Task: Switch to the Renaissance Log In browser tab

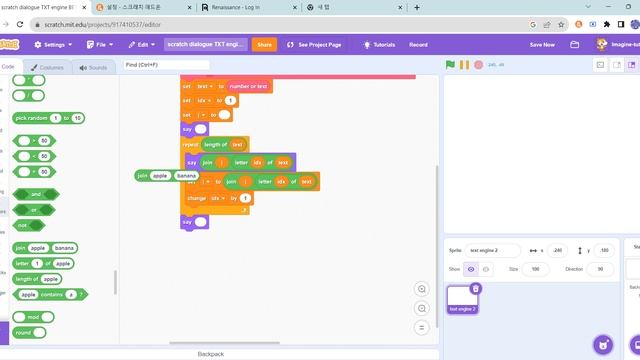Action: pos(249,7)
